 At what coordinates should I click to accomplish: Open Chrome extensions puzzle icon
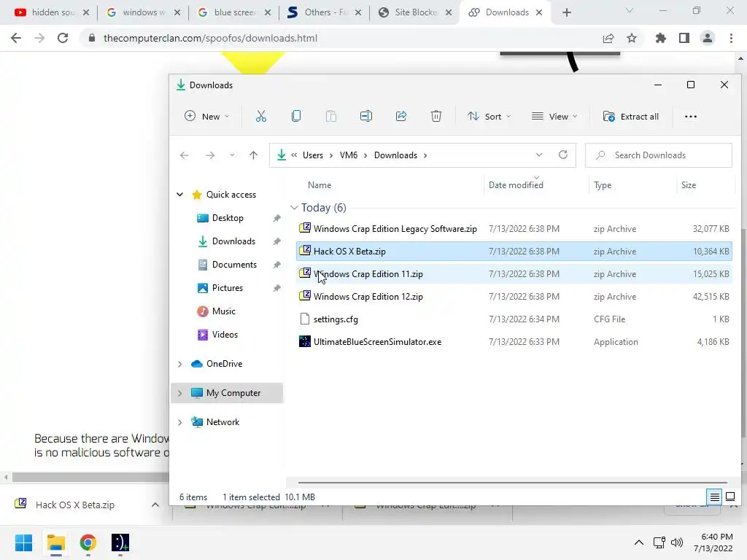pos(661,38)
